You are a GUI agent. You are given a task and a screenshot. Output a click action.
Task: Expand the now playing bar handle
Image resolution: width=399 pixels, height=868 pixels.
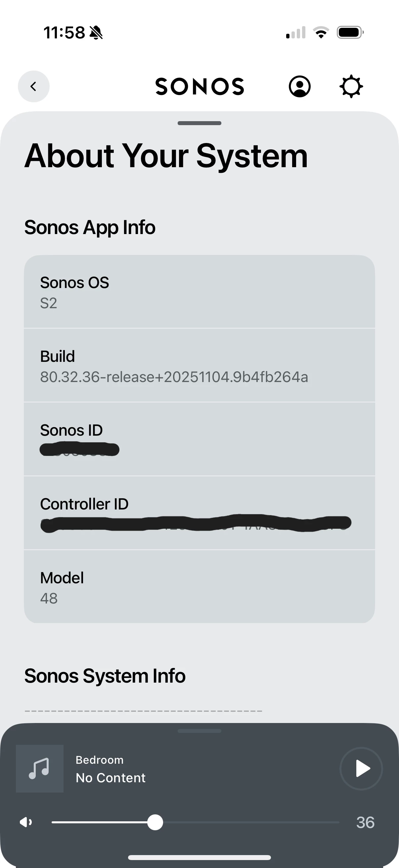[x=199, y=731]
